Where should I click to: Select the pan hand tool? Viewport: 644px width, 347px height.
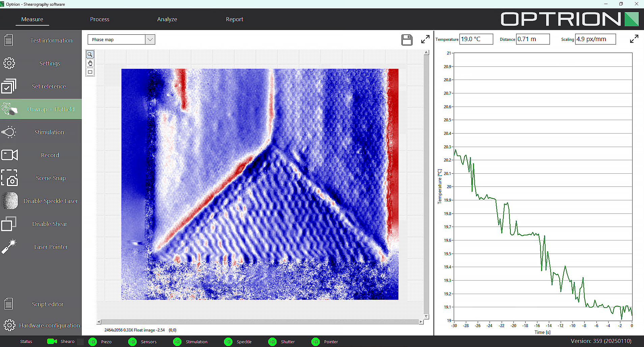point(90,63)
